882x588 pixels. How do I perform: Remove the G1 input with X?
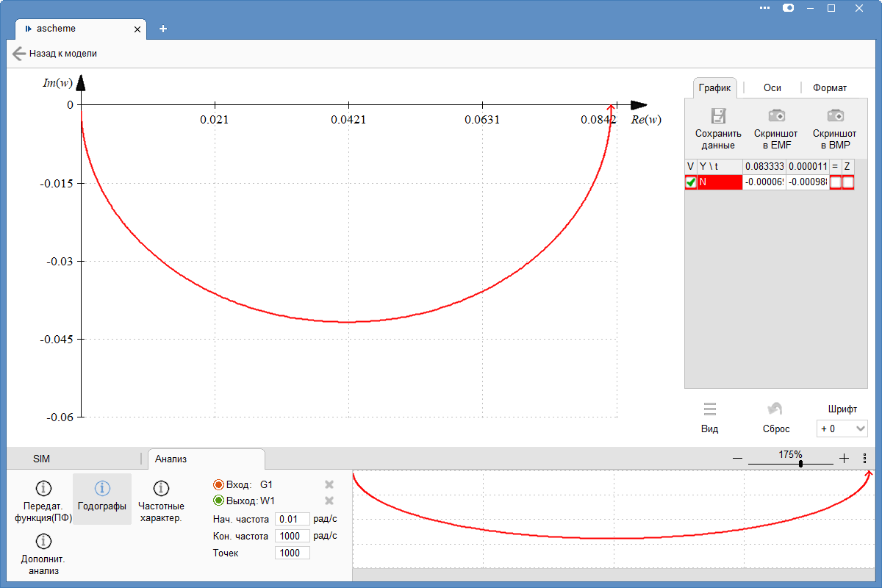(x=329, y=485)
